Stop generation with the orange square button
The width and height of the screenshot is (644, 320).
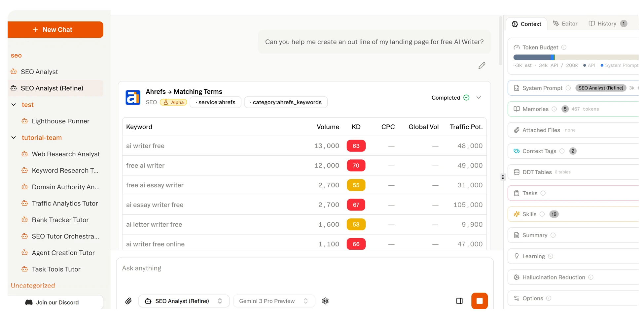[480, 301]
